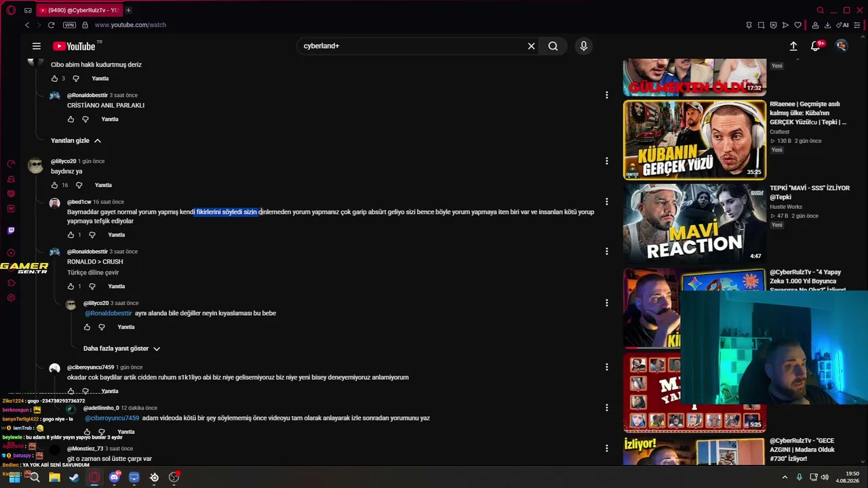
Task: Open the Windows Start menu
Action: [14, 477]
